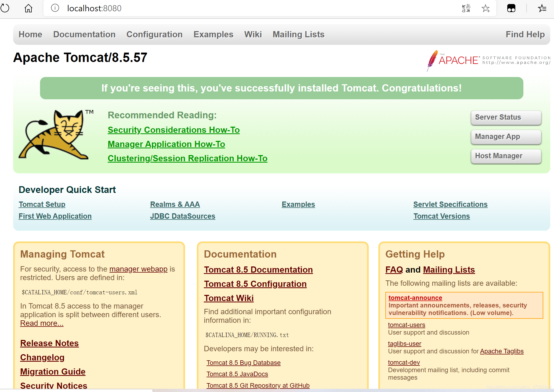554x392 pixels.
Task: Open the Examples nav item
Action: coord(213,34)
